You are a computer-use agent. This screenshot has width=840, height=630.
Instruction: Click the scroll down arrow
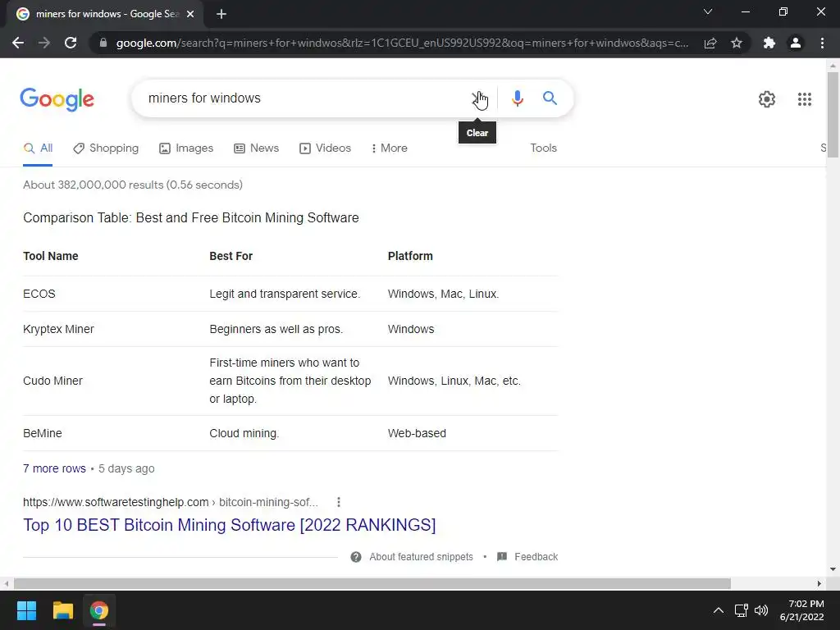[x=833, y=569]
